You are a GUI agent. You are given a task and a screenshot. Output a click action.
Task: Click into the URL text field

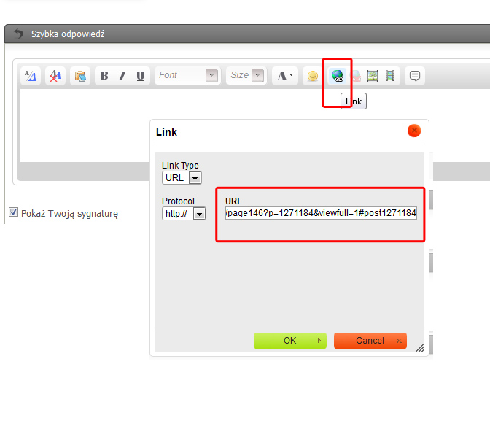320,213
